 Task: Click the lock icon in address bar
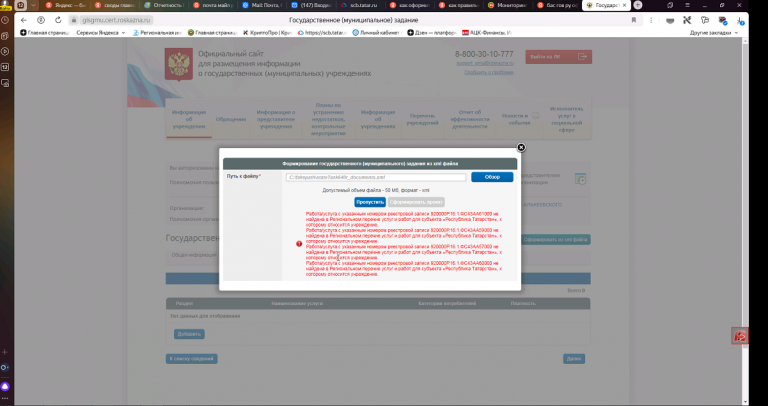pyautogui.click(x=74, y=20)
